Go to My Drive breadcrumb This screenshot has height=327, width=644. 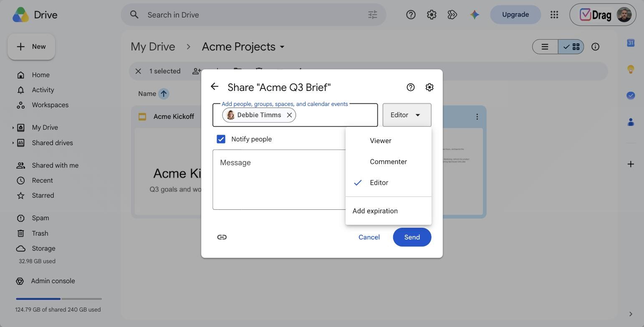point(153,47)
